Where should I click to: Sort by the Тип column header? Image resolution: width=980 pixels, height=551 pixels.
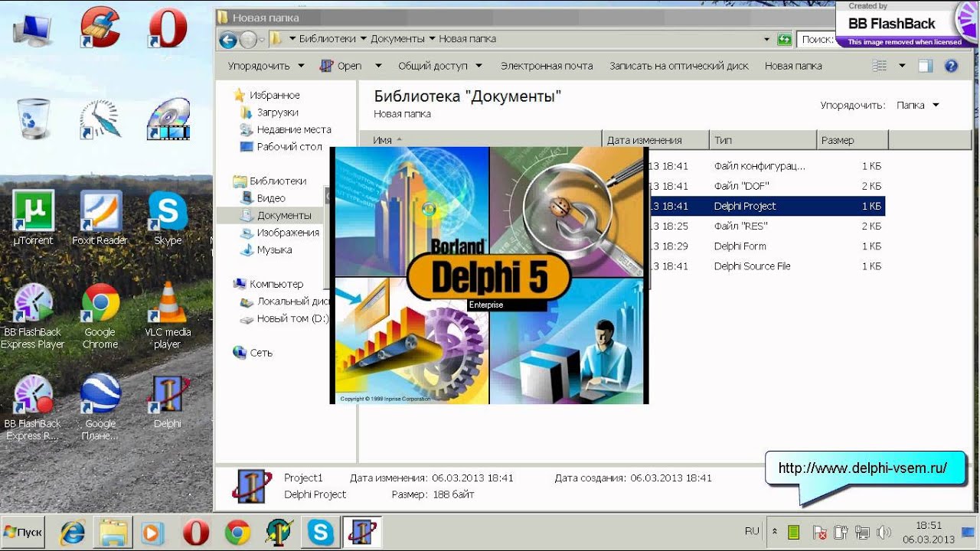[x=763, y=140]
